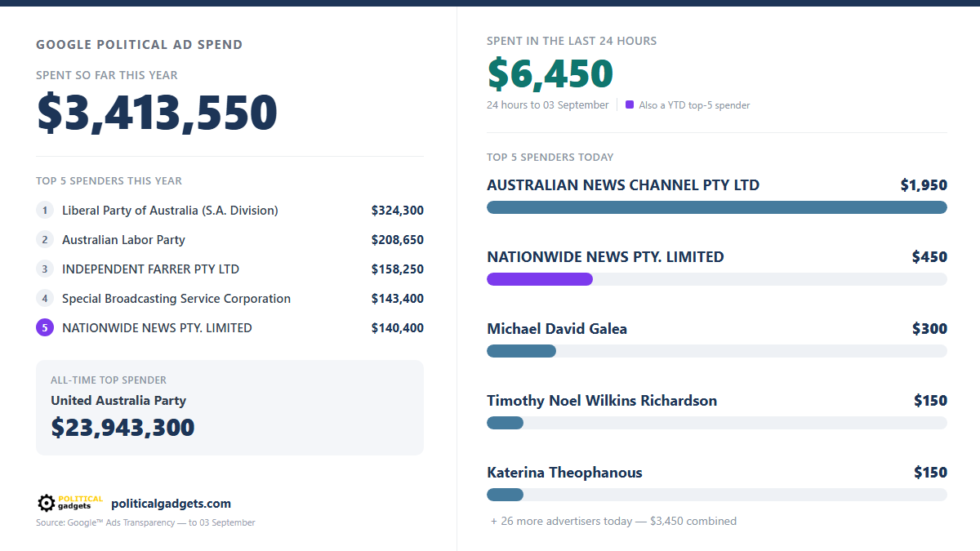Click $150 amount for Timothy Richardson
980x551 pixels.
pos(930,401)
